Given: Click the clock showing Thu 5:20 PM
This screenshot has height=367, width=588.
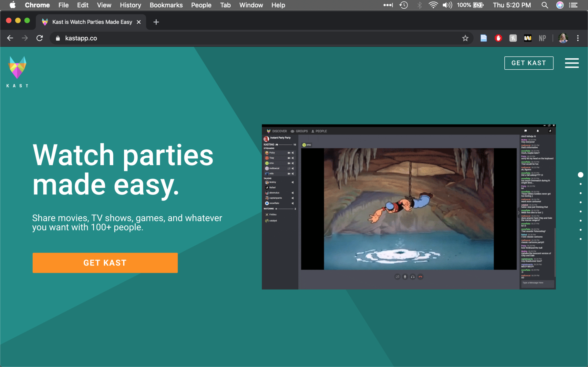Looking at the screenshot, I should [x=512, y=5].
